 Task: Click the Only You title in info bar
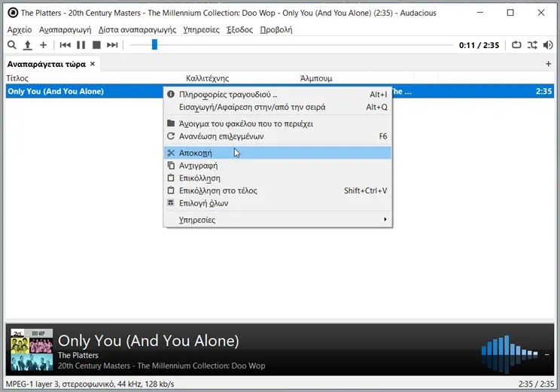coord(148,341)
